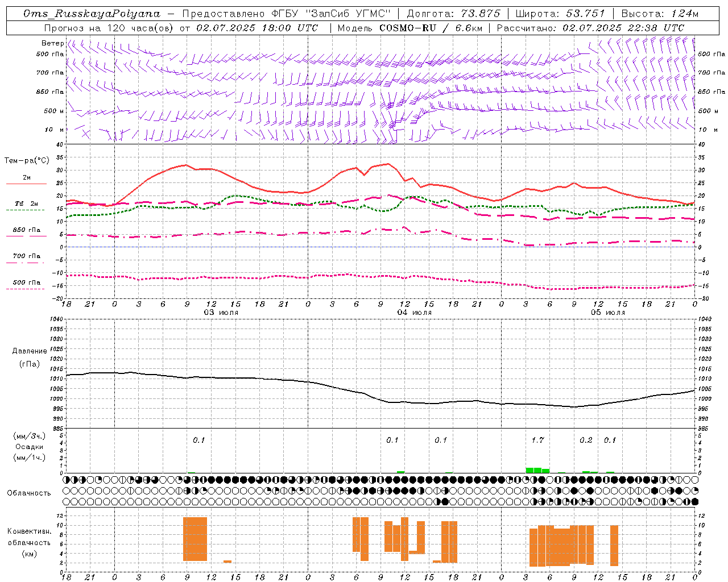Click the '(мм/3ч.)' precipitation unit label

[x=30, y=436]
